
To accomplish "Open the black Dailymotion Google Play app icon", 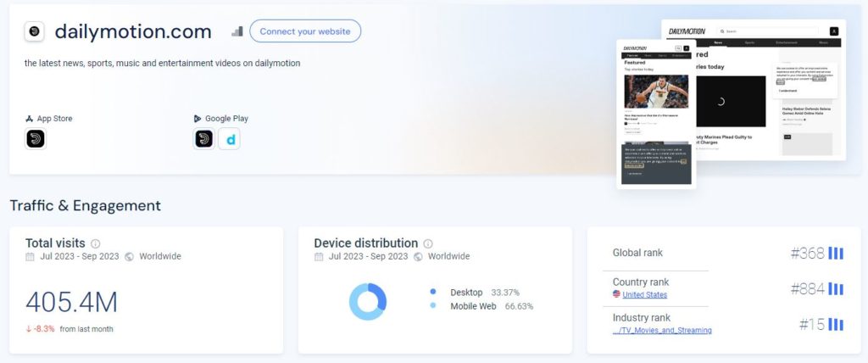I will (203, 138).
